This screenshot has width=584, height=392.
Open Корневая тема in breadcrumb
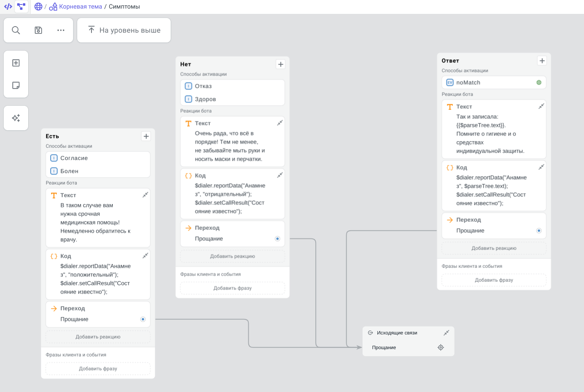tap(80, 7)
